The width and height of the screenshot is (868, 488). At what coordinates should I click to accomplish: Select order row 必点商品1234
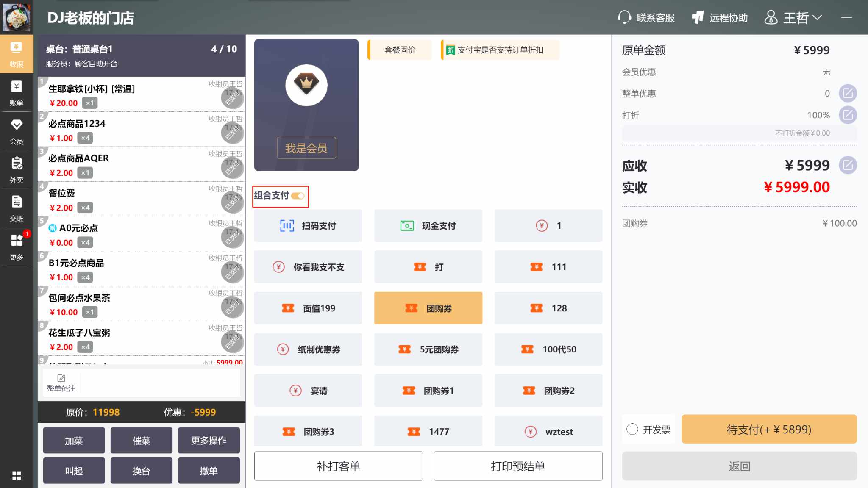[141, 129]
